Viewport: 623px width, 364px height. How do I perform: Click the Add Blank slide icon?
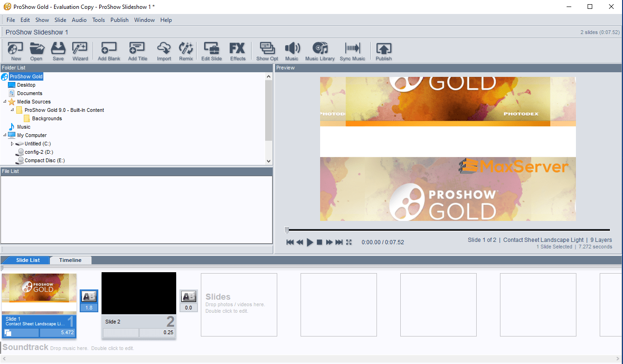coord(109,51)
